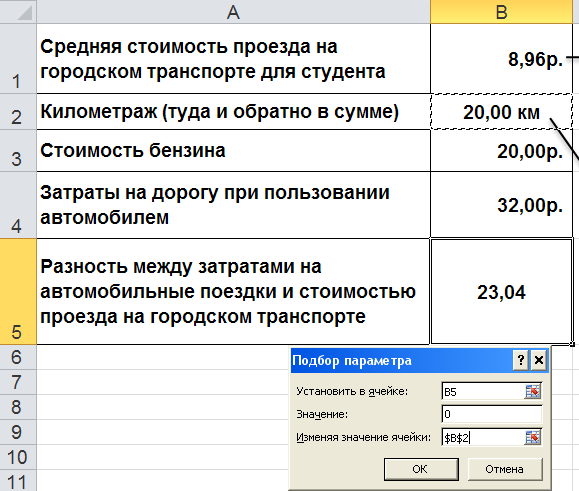Viewport: 579px width, 491px height.
Task: Select row 5 header
Action: point(18,292)
